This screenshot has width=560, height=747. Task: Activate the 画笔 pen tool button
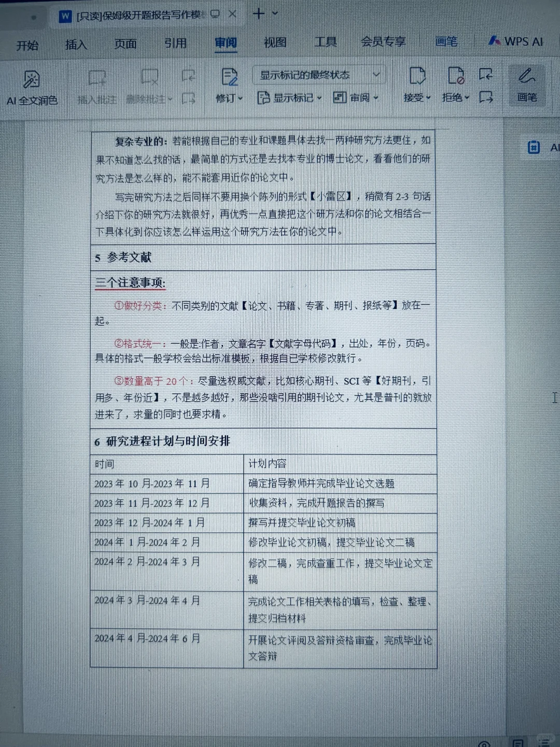tap(526, 85)
